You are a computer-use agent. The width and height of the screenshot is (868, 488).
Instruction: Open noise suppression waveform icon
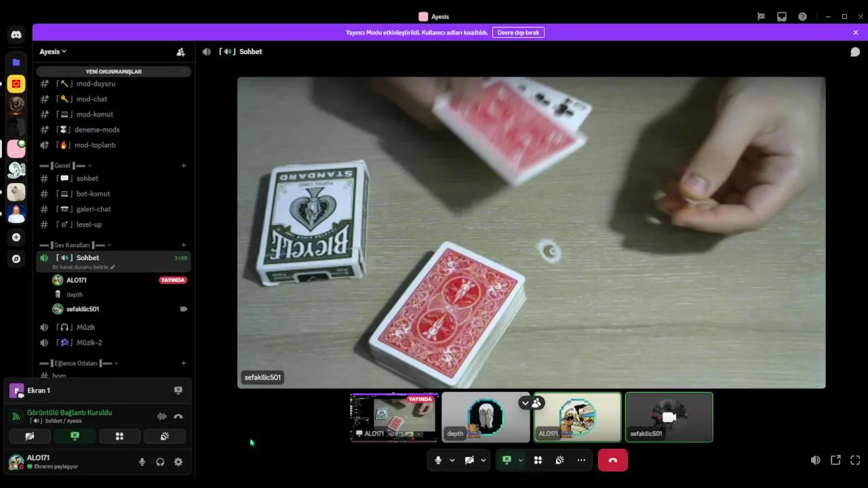(x=161, y=417)
